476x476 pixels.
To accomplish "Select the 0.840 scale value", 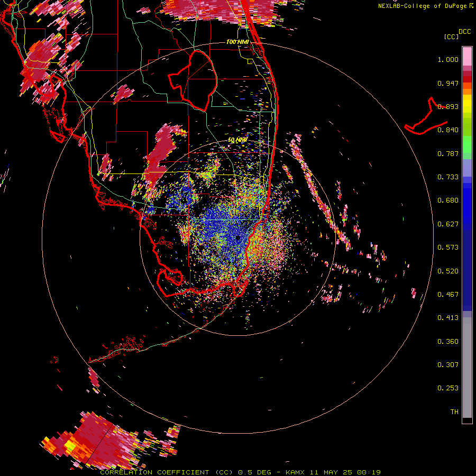I will click(x=448, y=130).
